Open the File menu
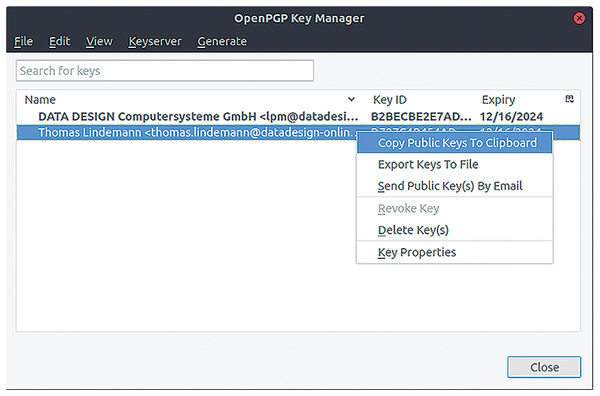This screenshot has height=396, width=600. [x=24, y=41]
